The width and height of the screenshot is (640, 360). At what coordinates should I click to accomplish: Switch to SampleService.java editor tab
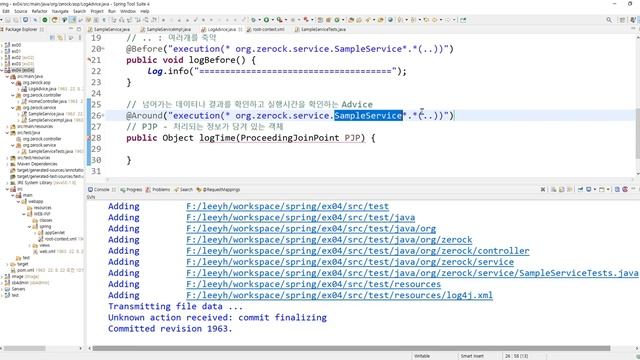tap(109, 29)
